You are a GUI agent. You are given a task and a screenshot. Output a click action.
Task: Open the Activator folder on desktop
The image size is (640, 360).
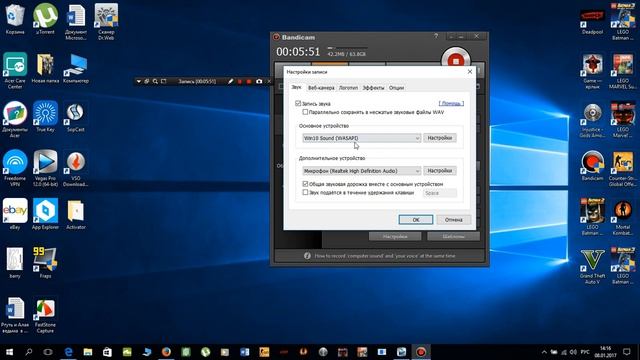point(76,214)
